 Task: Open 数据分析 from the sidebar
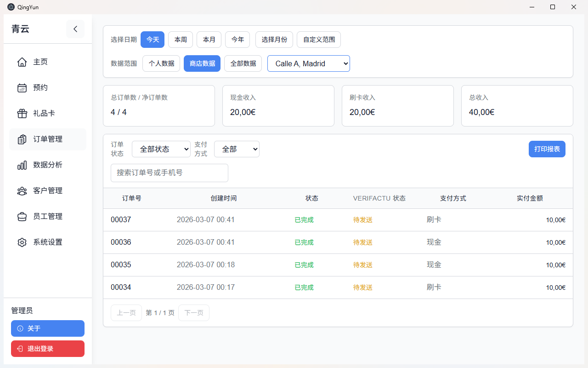(x=48, y=165)
